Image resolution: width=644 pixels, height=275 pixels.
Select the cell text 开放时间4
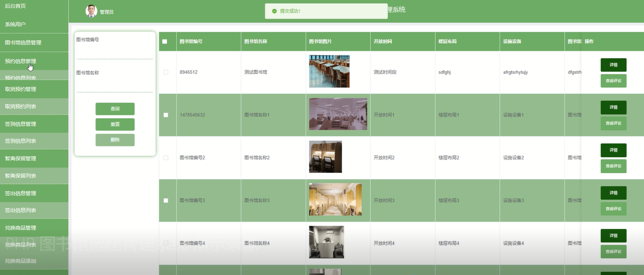tap(384, 243)
